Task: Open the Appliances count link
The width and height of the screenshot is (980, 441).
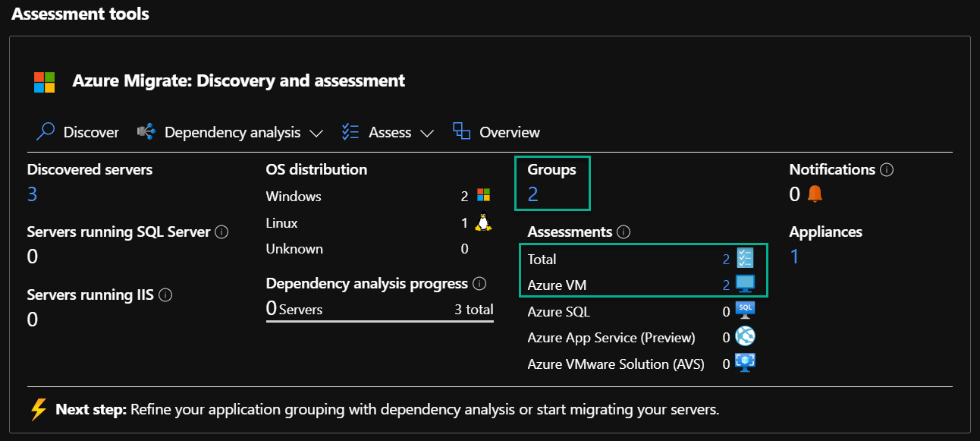Action: tap(794, 257)
